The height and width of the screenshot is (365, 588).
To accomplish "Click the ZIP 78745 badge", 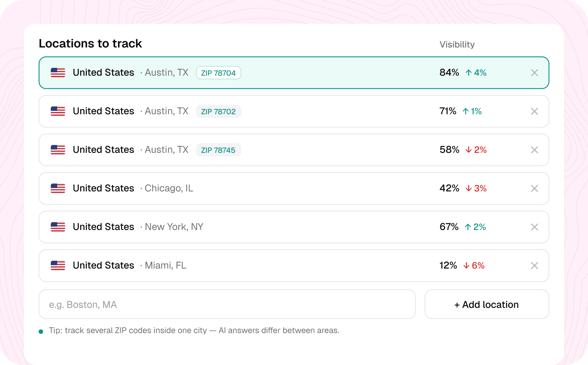I will point(218,150).
